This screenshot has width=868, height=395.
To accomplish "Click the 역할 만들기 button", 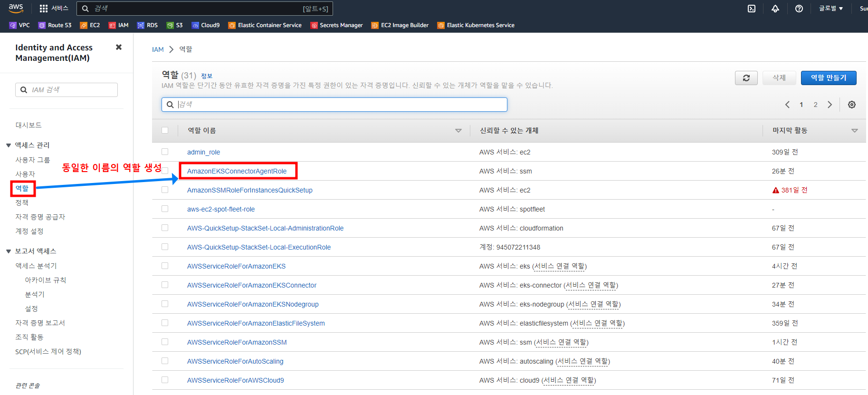I will coord(829,78).
